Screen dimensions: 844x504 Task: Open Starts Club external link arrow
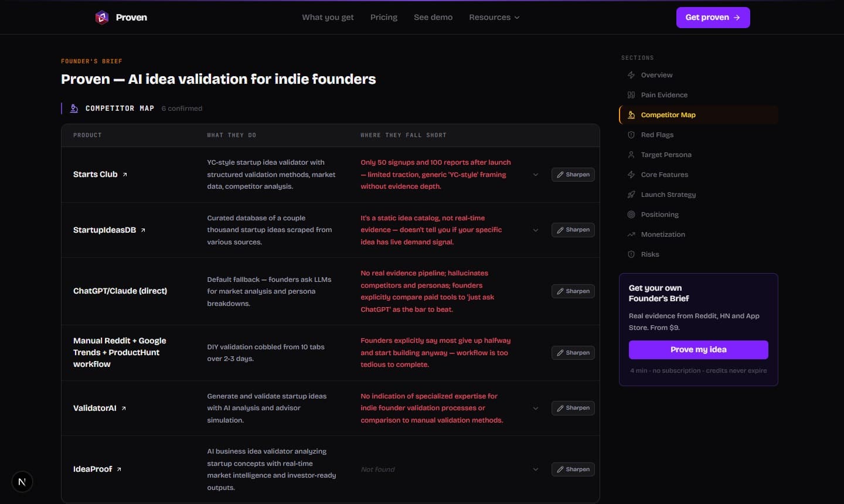(x=125, y=175)
